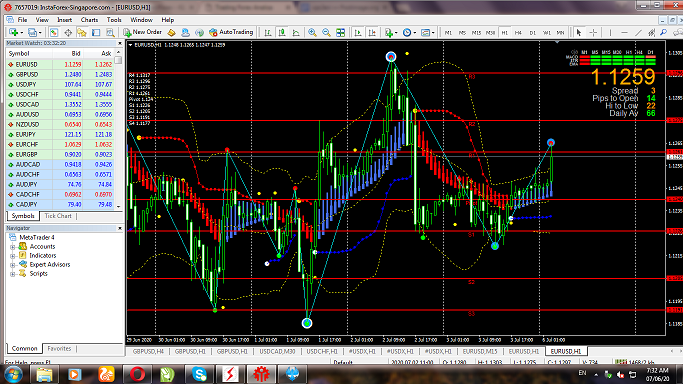Expand the Indicators tree node
Image resolution: width=683 pixels, height=384 pixels.
tap(13, 256)
